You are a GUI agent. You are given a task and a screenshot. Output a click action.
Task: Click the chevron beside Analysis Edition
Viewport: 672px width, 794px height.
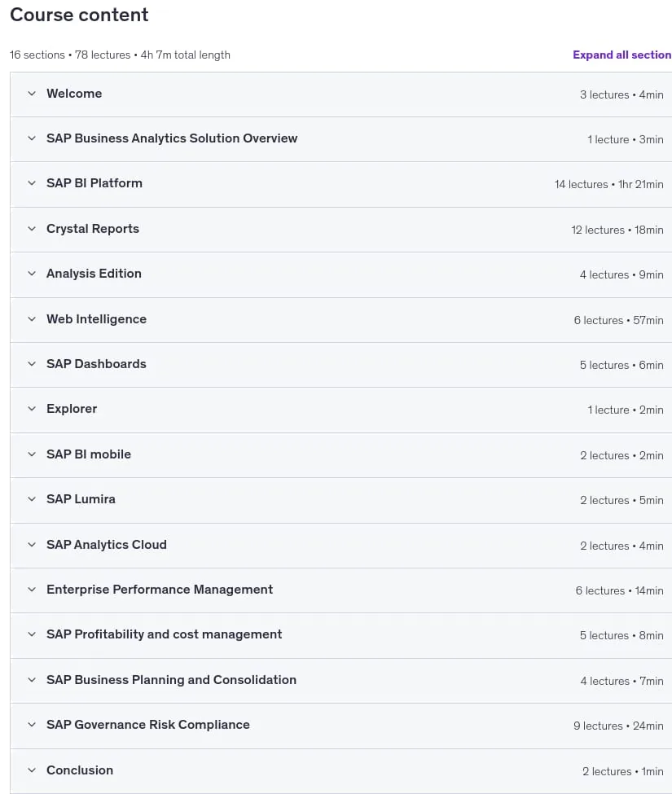(32, 274)
